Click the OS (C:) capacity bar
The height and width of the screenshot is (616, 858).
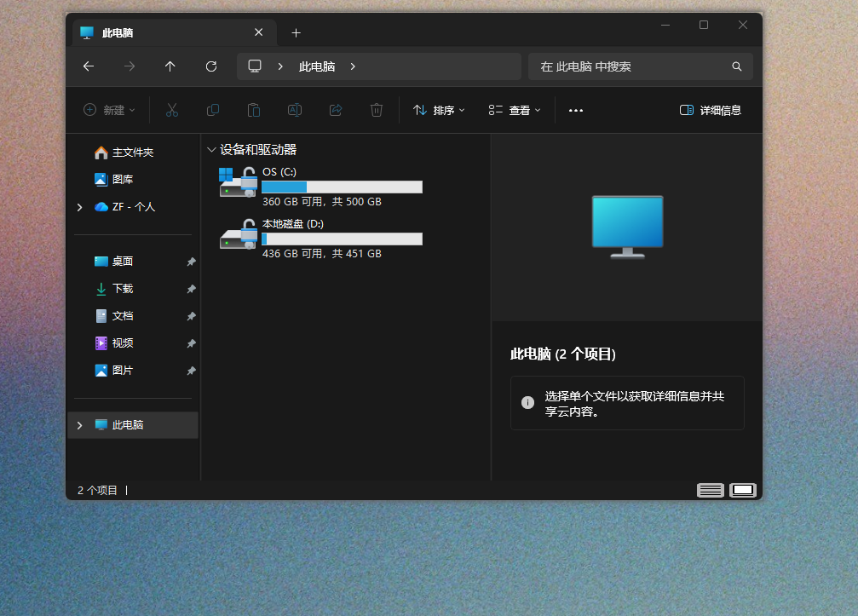coord(342,187)
